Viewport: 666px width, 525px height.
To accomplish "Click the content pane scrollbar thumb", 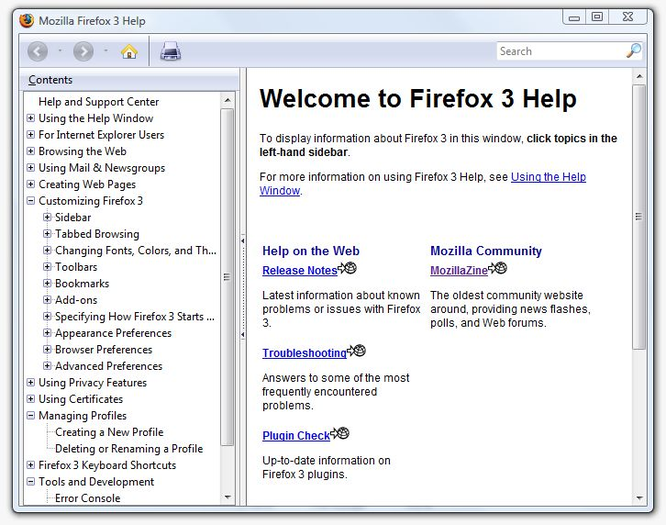I will (639, 217).
